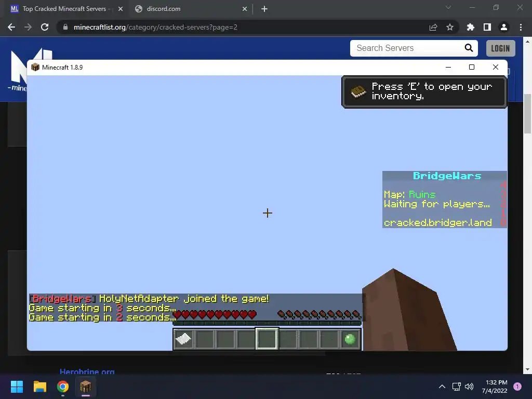The height and width of the screenshot is (399, 532).
Task: Close the discord.com tab
Action: pyautogui.click(x=245, y=9)
